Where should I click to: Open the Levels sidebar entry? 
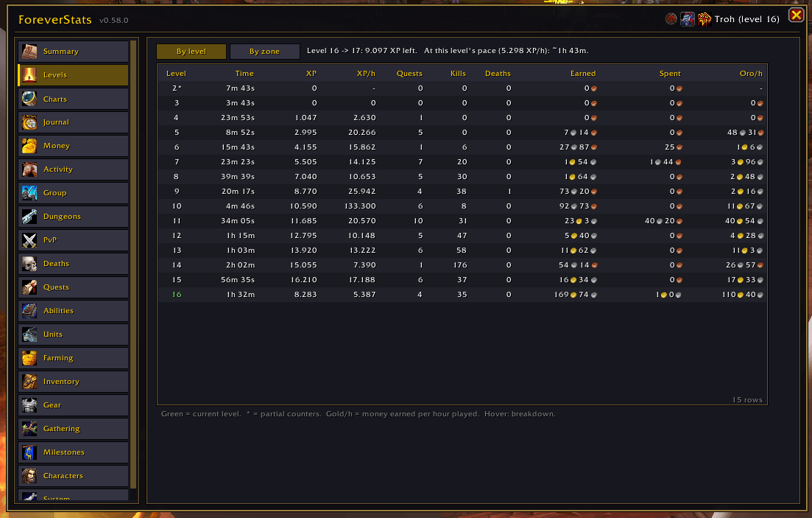73,74
